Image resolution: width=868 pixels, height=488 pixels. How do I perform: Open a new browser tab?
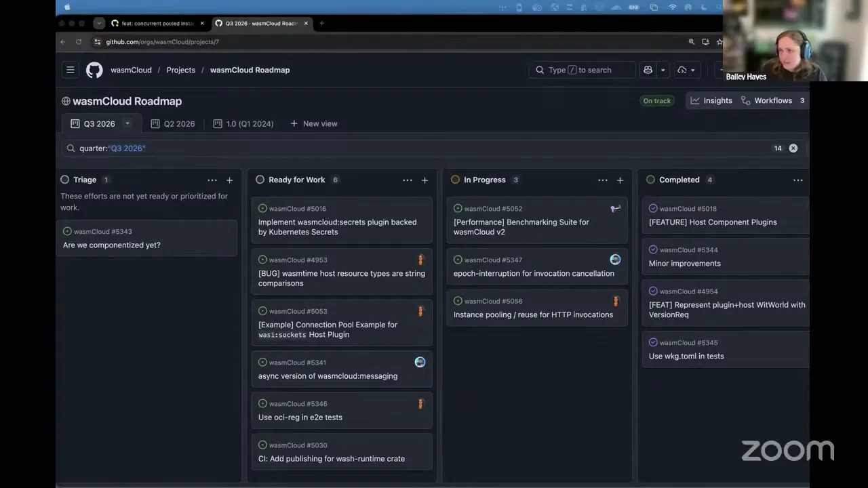[321, 23]
